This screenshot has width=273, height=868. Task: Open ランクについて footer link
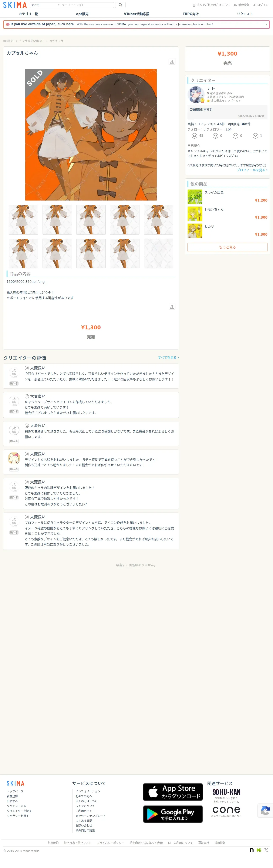(85, 806)
